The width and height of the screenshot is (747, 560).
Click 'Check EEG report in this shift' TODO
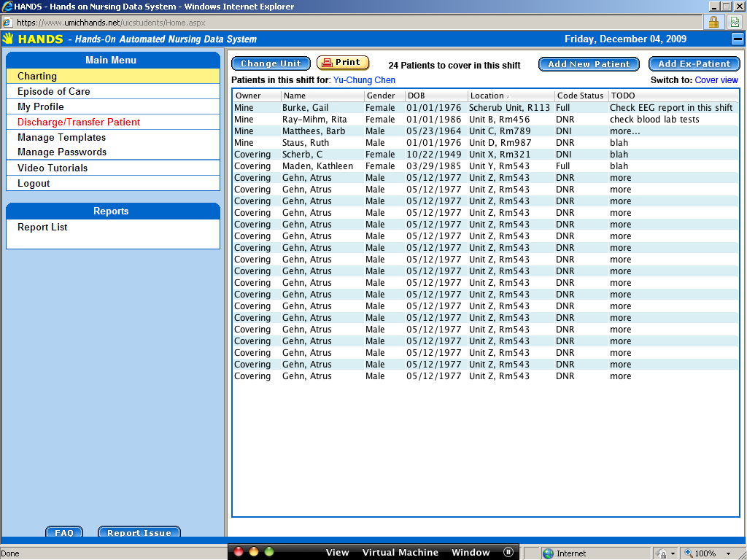(671, 108)
